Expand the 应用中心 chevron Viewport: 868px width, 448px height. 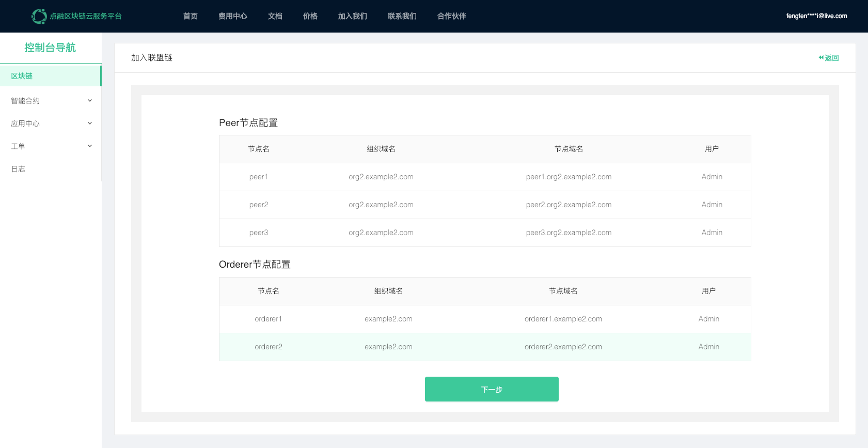[x=90, y=123]
